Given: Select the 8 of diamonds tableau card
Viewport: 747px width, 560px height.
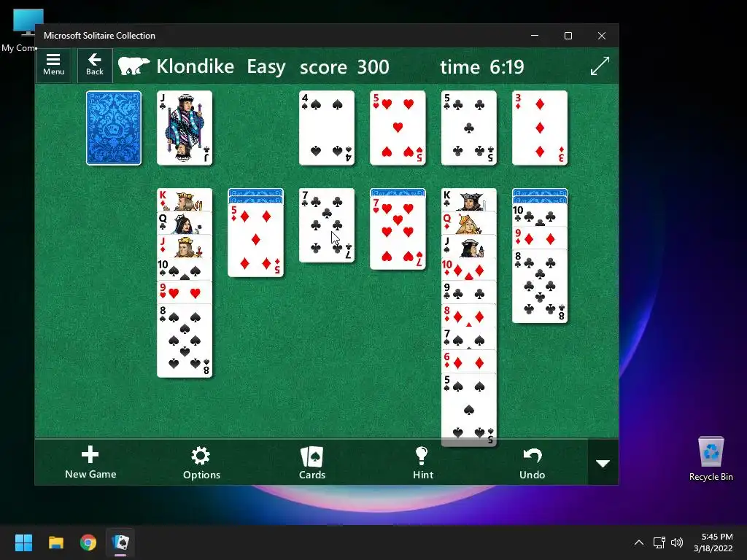Looking at the screenshot, I should [x=469, y=316].
